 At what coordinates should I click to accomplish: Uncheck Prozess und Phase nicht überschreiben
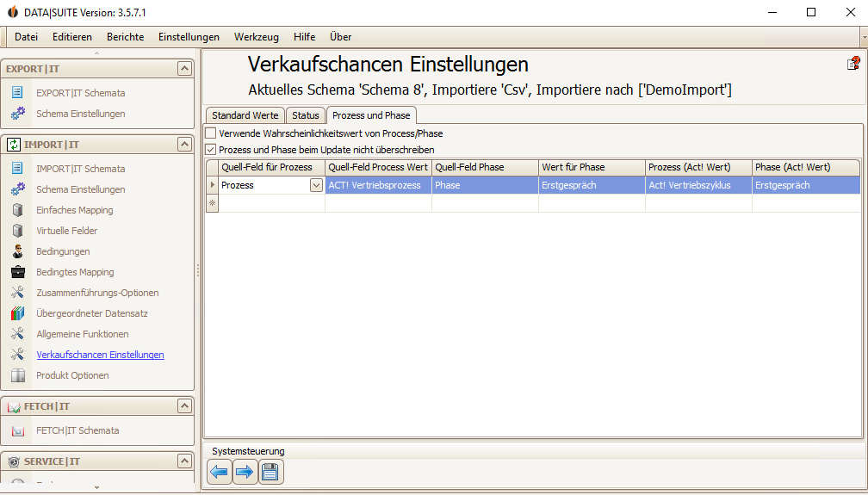(211, 150)
